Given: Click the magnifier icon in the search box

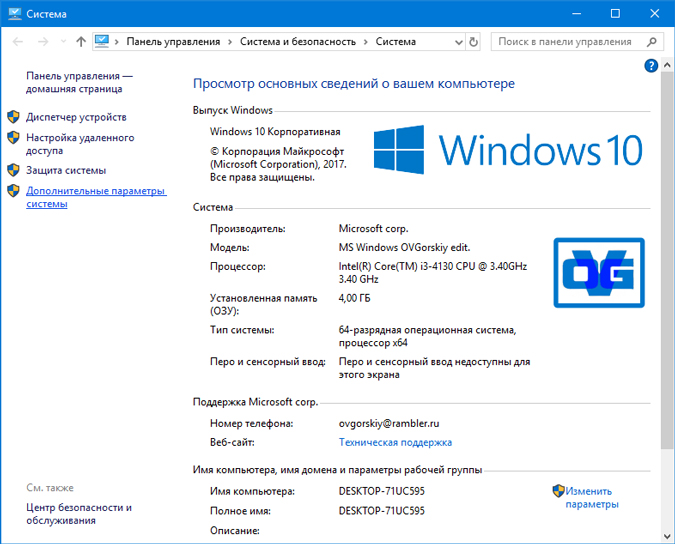Looking at the screenshot, I should 651,42.
